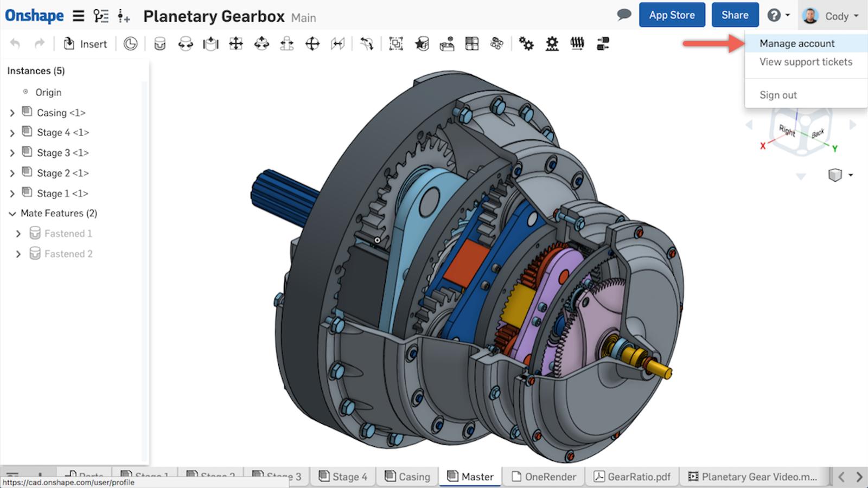Choose Manage account from user menu
The image size is (868, 488).
point(796,43)
